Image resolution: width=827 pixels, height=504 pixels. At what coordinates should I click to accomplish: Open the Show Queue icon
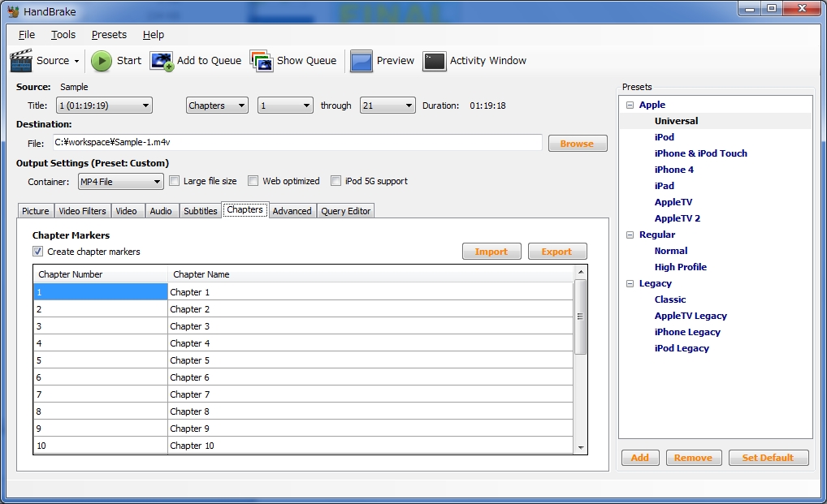click(x=261, y=61)
